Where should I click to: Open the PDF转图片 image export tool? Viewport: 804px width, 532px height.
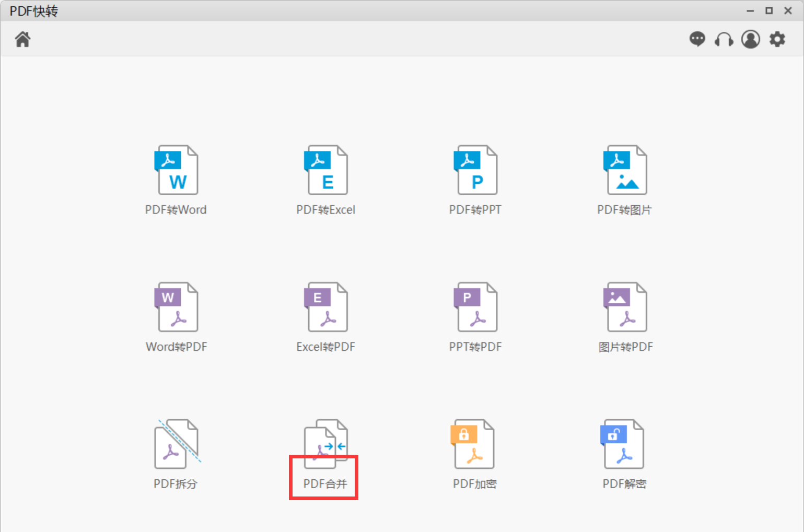625,170
